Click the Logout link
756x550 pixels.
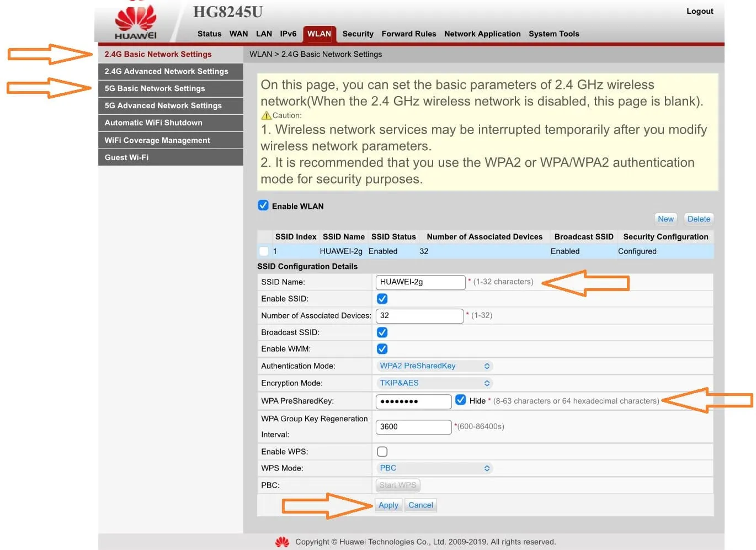[700, 11]
